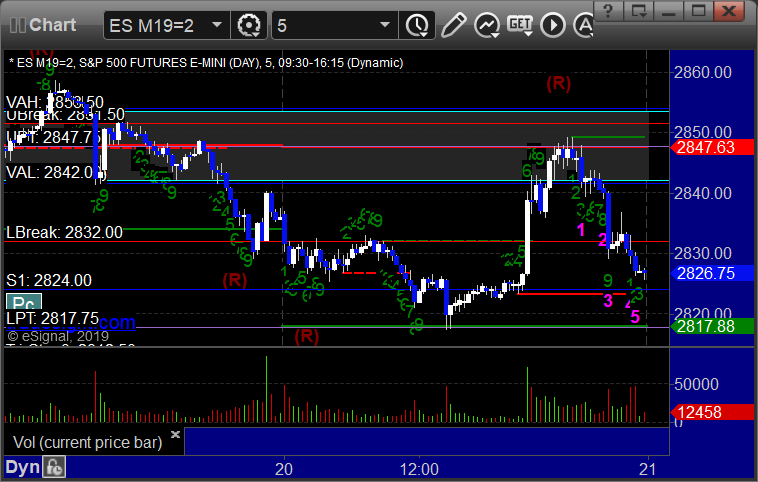
Task: Click the 2860.00 price axis label
Action: tap(703, 73)
